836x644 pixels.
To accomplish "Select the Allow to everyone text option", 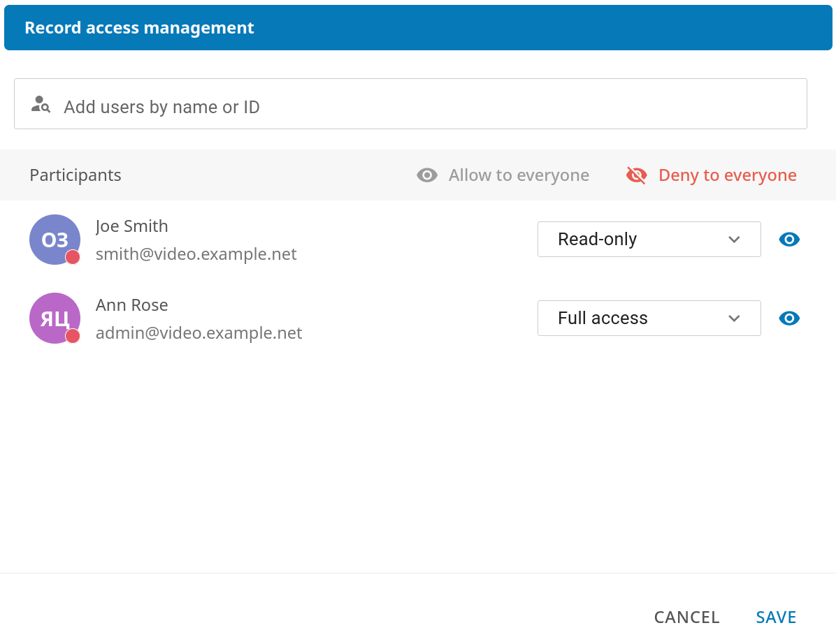I will 519,175.
